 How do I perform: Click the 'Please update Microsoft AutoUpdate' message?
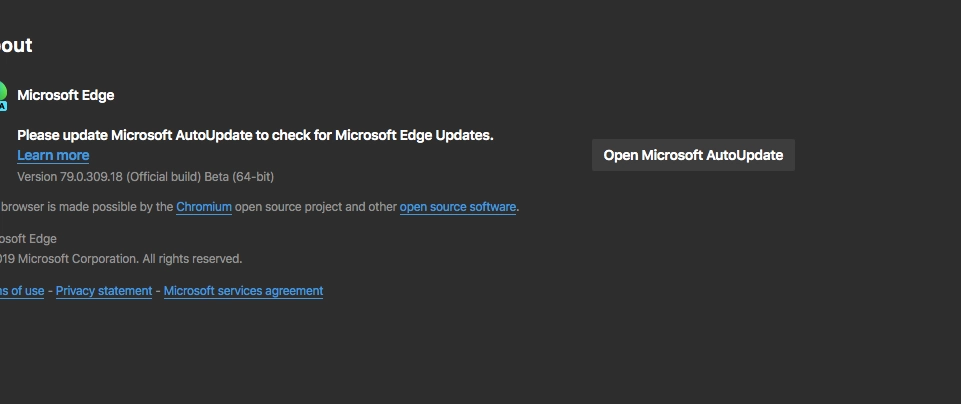point(160,135)
